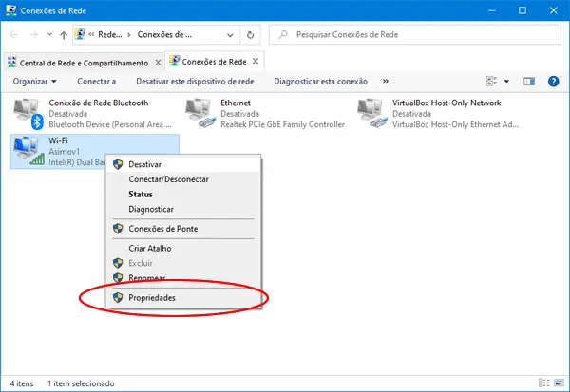Click the Bluetooth network connection icon
This screenshot has width=570, height=392.
coord(28,114)
